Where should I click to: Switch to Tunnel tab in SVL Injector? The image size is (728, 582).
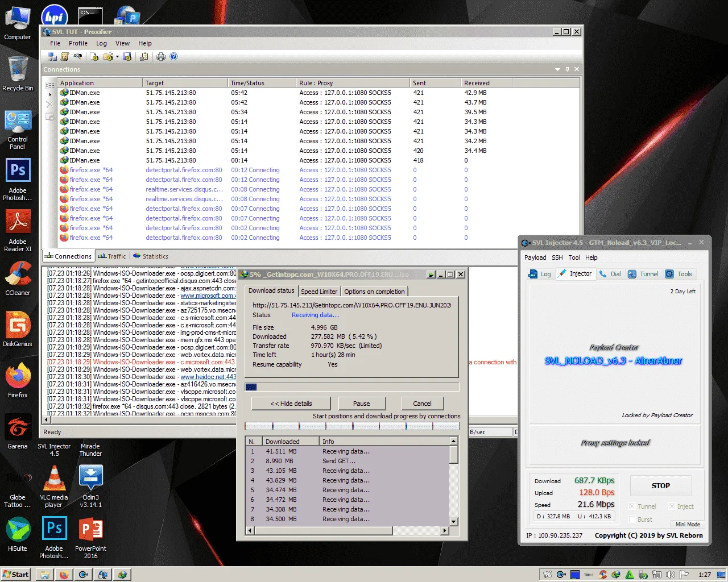[x=643, y=274]
